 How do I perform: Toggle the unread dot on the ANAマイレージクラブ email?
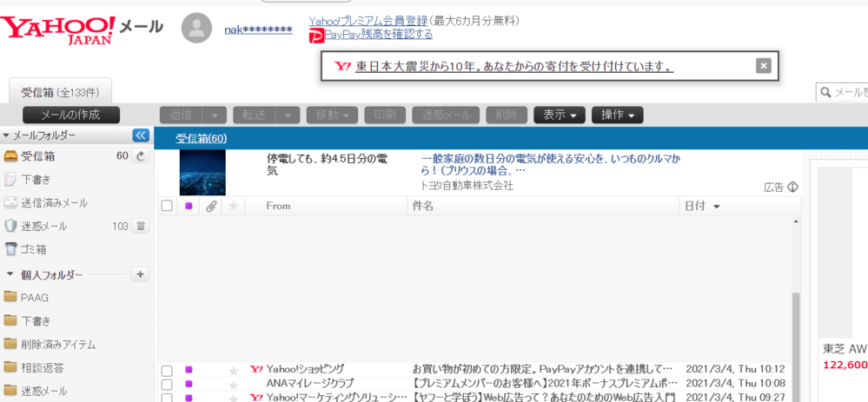point(189,383)
